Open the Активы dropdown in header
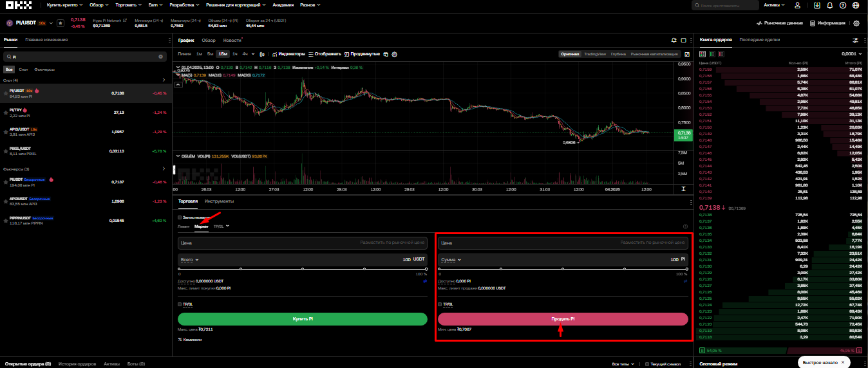868x368 pixels. [x=774, y=5]
